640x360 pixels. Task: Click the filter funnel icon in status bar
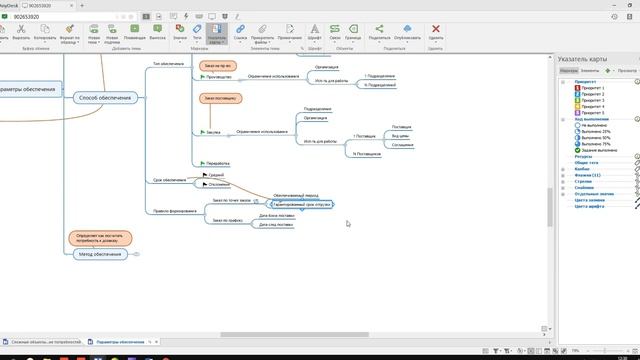click(x=496, y=351)
